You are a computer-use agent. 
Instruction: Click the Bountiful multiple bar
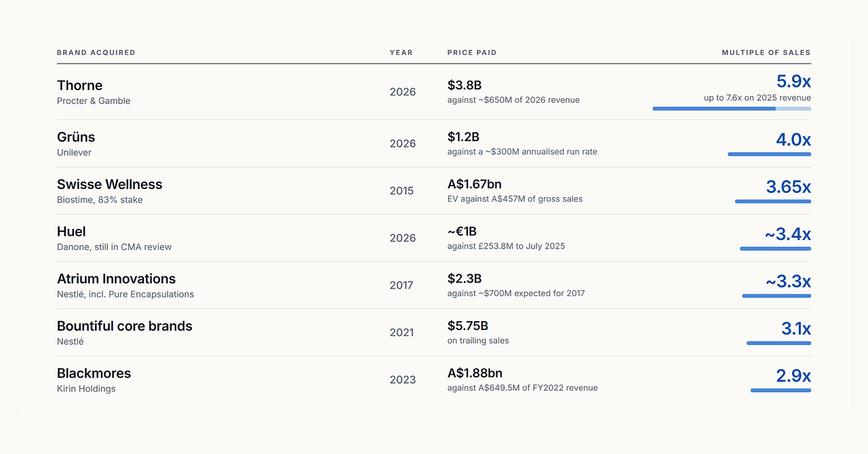click(778, 343)
